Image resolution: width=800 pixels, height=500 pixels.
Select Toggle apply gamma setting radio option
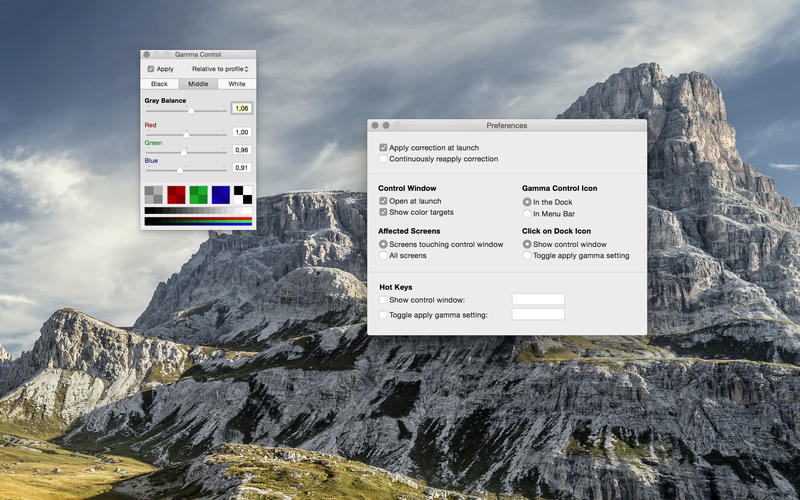coord(527,256)
